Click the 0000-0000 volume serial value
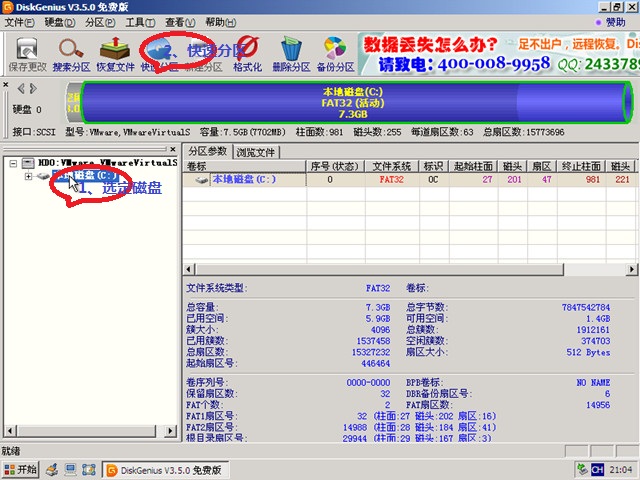The image size is (640, 480). (368, 383)
